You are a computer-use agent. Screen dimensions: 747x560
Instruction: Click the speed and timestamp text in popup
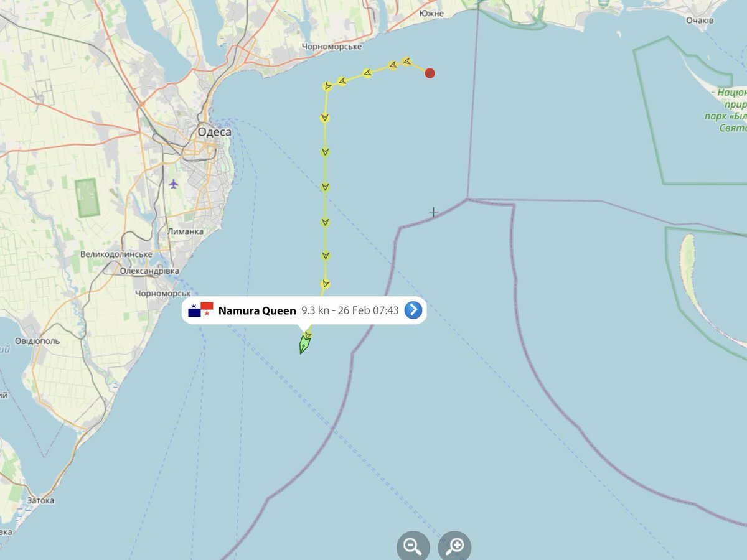tap(350, 310)
